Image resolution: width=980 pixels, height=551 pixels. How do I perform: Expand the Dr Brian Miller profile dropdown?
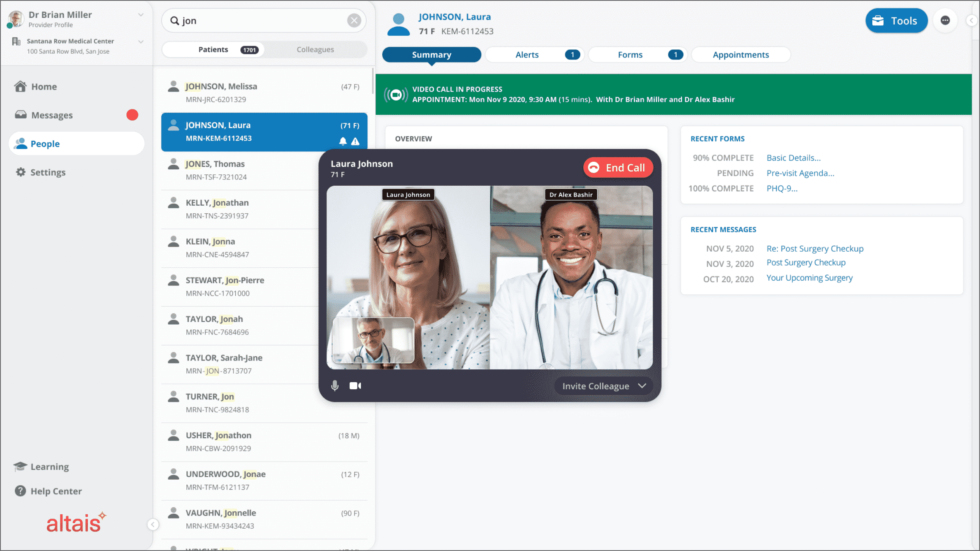point(141,15)
